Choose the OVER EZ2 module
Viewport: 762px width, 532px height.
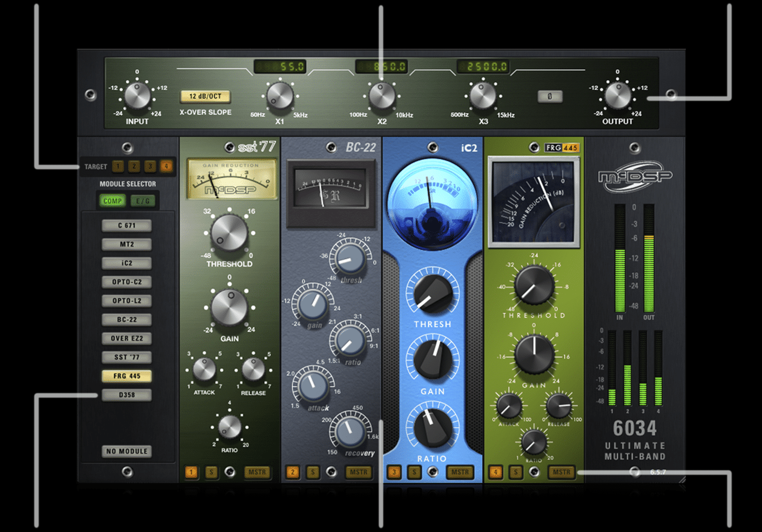[126, 338]
